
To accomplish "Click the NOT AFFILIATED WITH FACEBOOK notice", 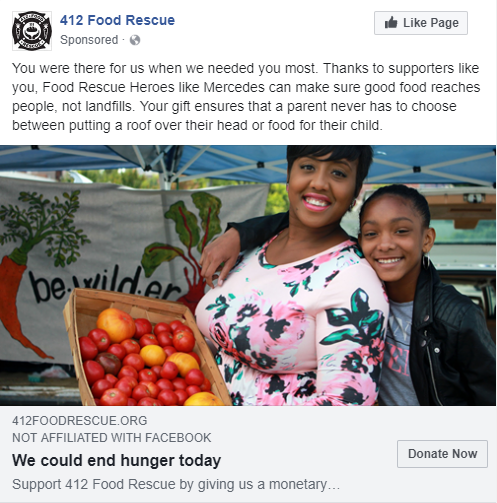I will (x=112, y=438).
